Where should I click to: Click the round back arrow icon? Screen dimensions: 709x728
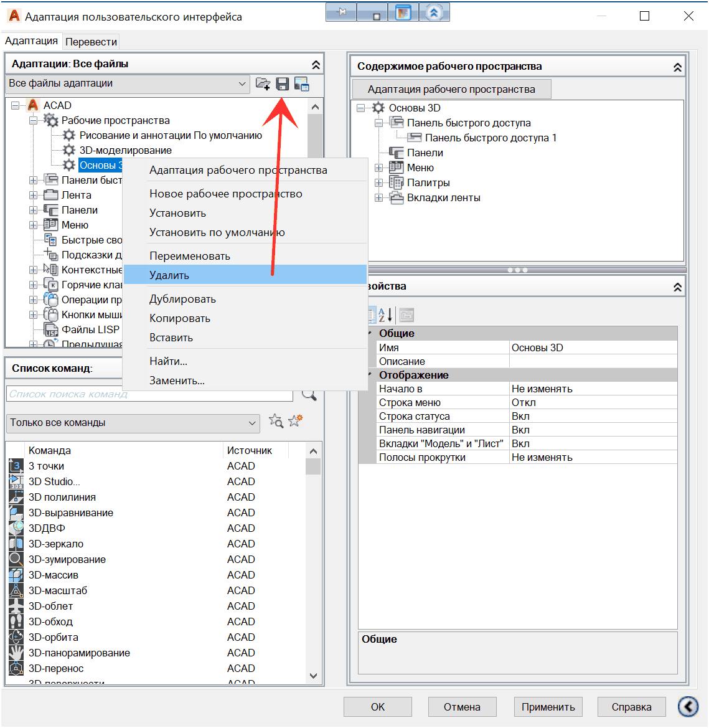tap(688, 707)
